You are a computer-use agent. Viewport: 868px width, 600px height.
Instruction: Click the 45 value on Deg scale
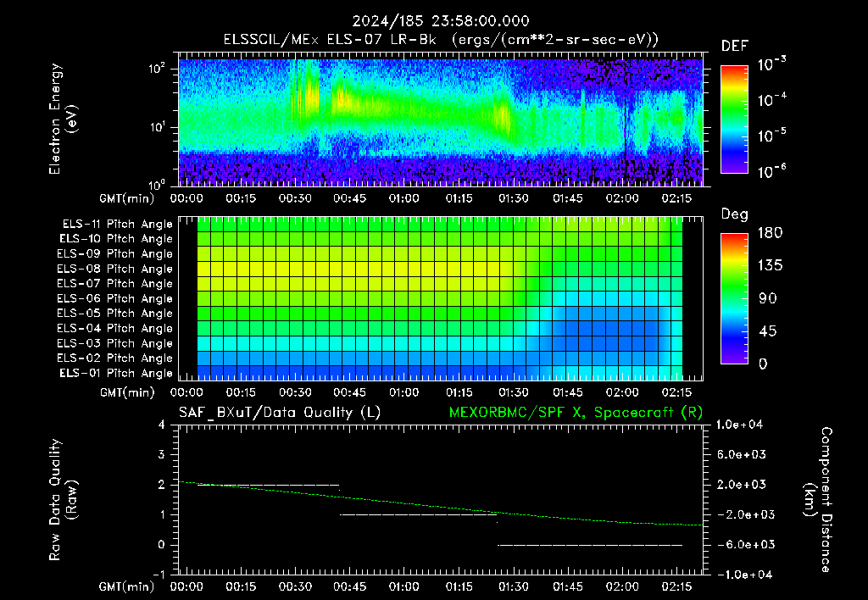click(x=768, y=331)
